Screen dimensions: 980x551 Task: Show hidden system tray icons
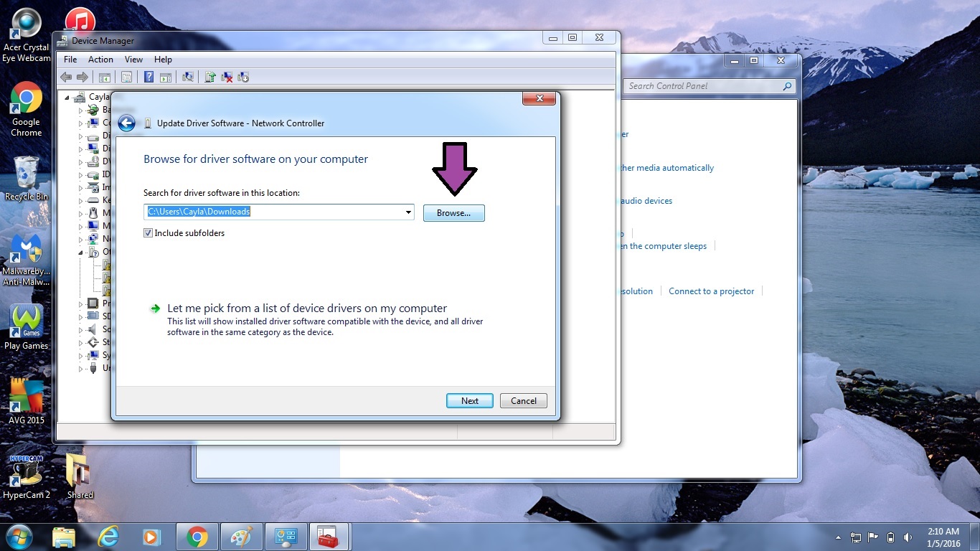[838, 537]
